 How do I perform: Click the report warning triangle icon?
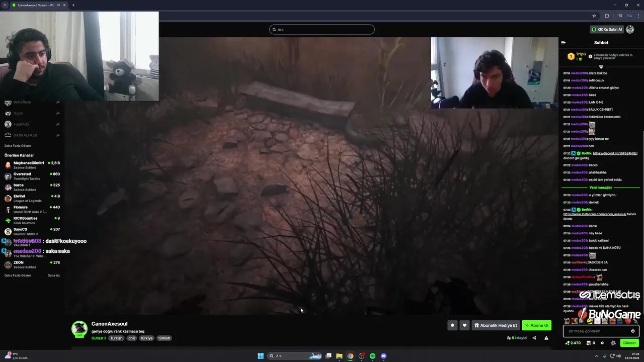coord(546,338)
